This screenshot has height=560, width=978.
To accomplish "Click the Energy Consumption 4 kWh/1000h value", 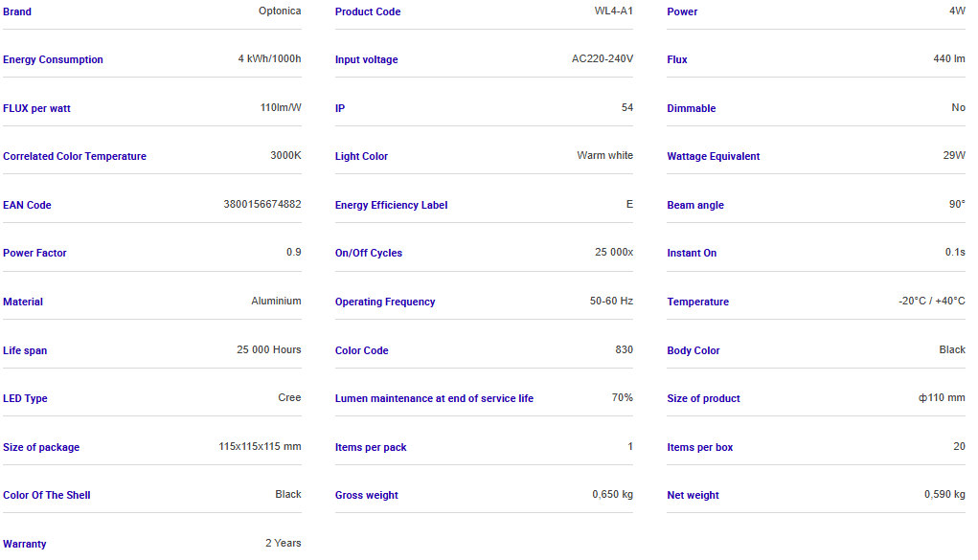I will pyautogui.click(x=269, y=59).
